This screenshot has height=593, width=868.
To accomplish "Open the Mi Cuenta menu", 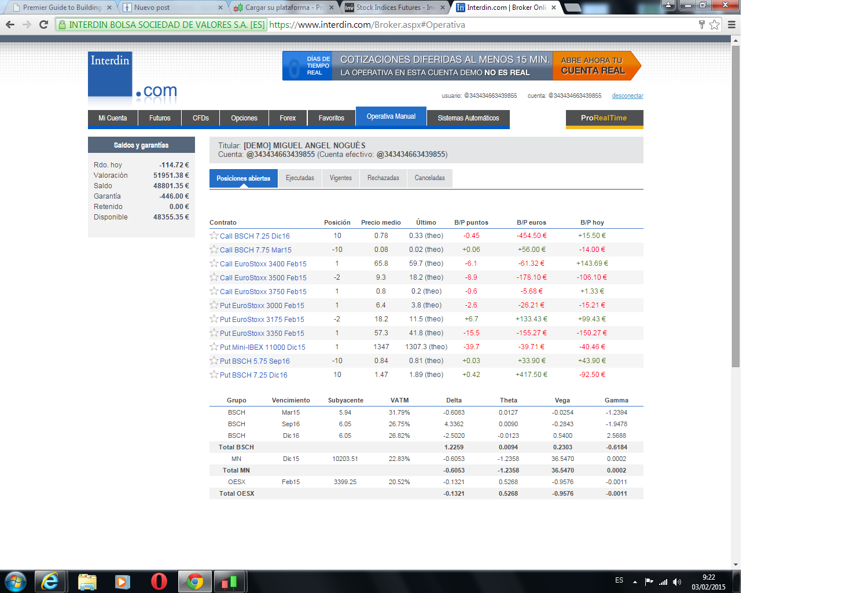I will pos(113,118).
